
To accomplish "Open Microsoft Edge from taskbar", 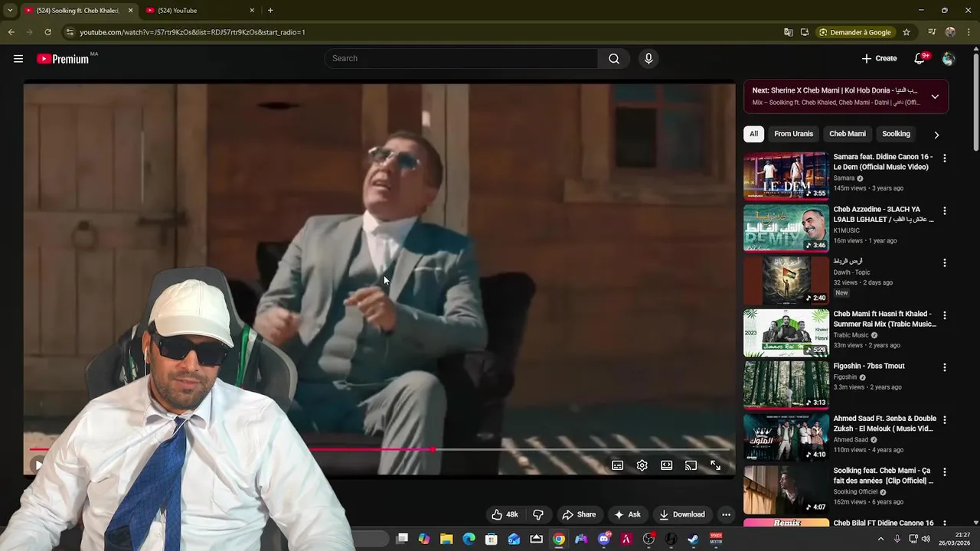I will pyautogui.click(x=469, y=539).
